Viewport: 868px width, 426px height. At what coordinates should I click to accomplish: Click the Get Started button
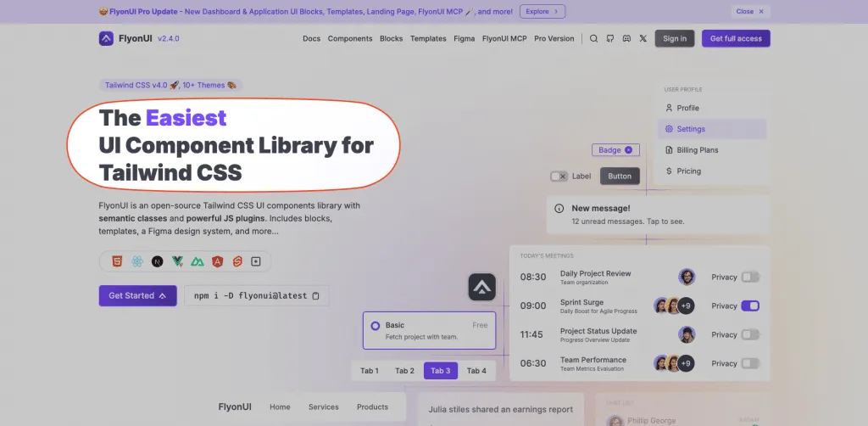click(x=138, y=296)
